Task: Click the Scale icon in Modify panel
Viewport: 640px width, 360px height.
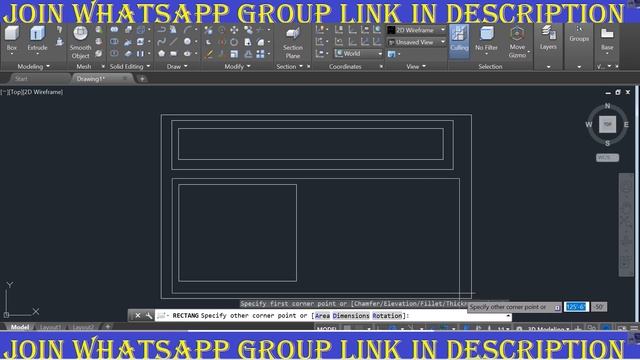Action: tap(234, 53)
